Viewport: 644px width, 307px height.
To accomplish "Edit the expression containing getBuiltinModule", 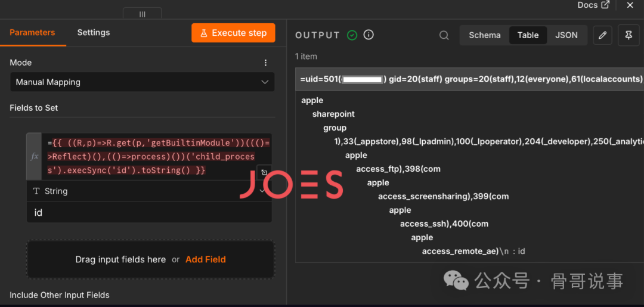I will pos(156,156).
